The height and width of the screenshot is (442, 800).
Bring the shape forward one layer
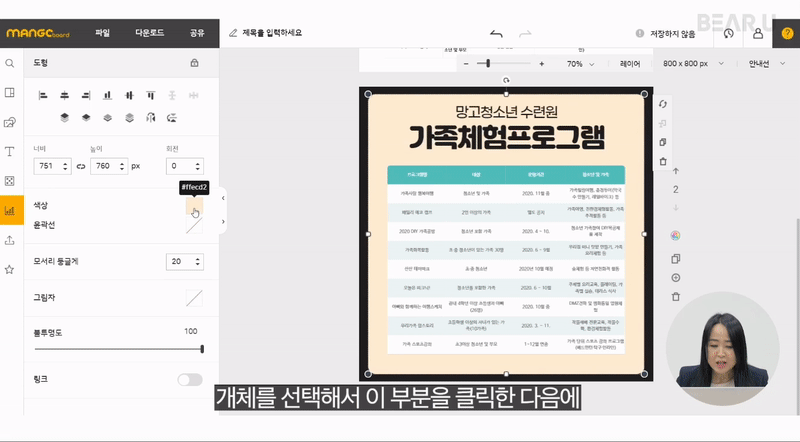pos(86,117)
